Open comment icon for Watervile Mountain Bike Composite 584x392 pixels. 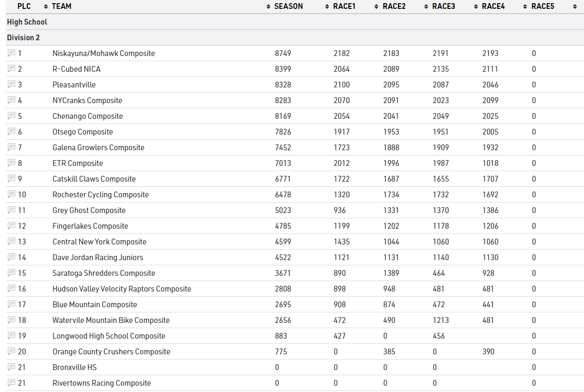tap(12, 320)
